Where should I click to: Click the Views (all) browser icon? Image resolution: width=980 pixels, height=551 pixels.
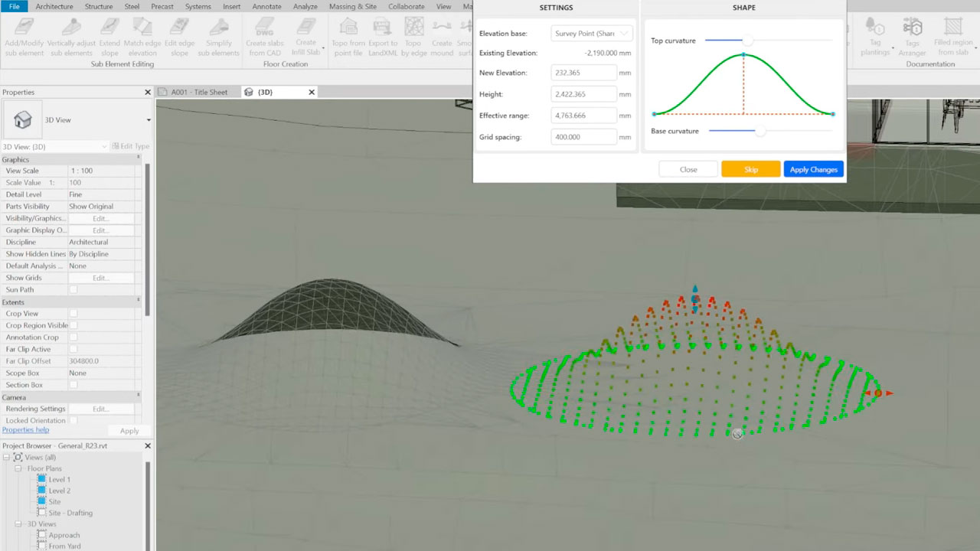pyautogui.click(x=18, y=457)
